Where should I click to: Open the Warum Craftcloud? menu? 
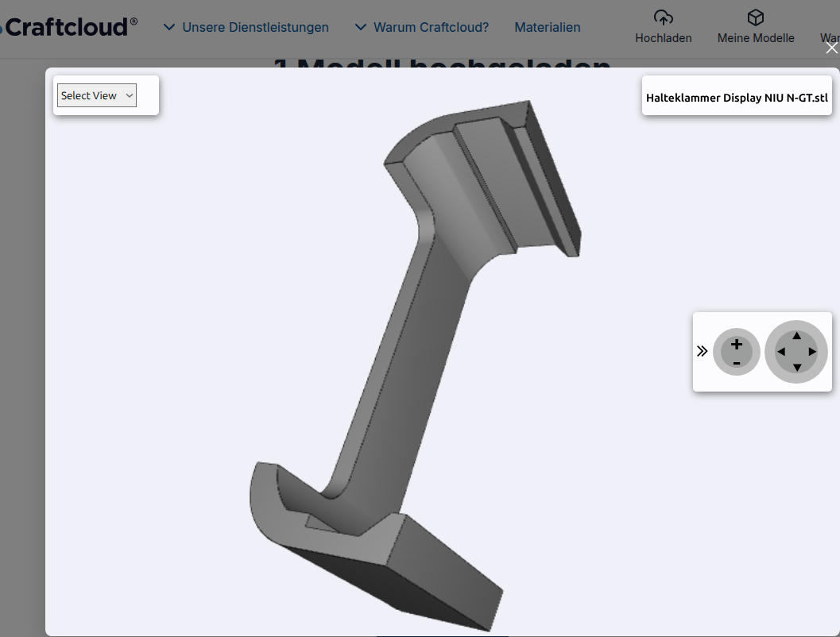pos(422,27)
